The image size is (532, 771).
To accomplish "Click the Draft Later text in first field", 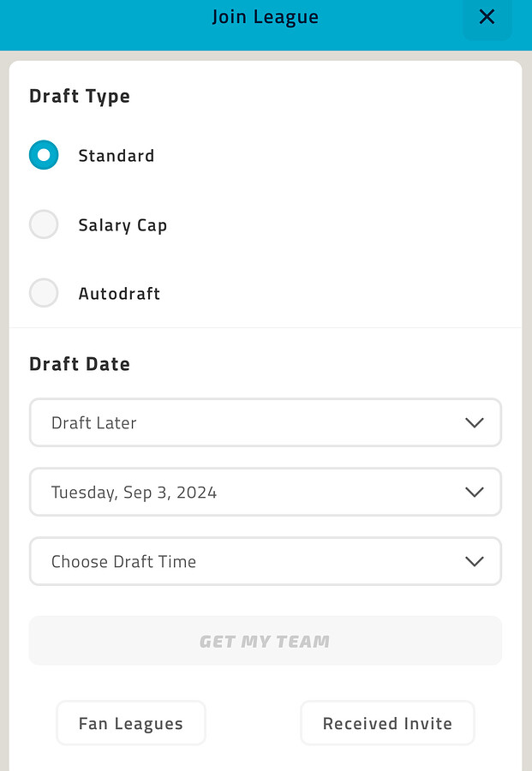I will pyautogui.click(x=94, y=423).
